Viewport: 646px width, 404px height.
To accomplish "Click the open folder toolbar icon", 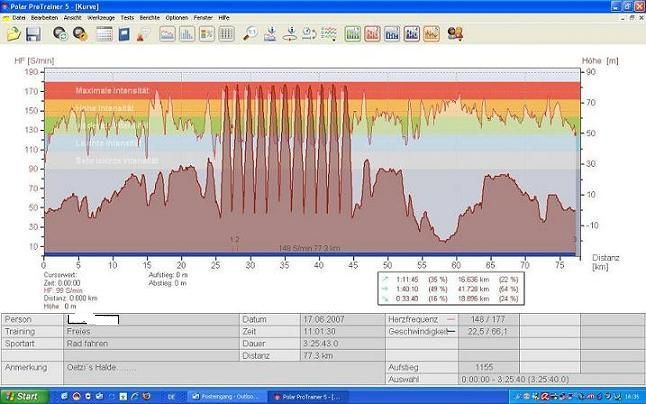I will coord(12,34).
